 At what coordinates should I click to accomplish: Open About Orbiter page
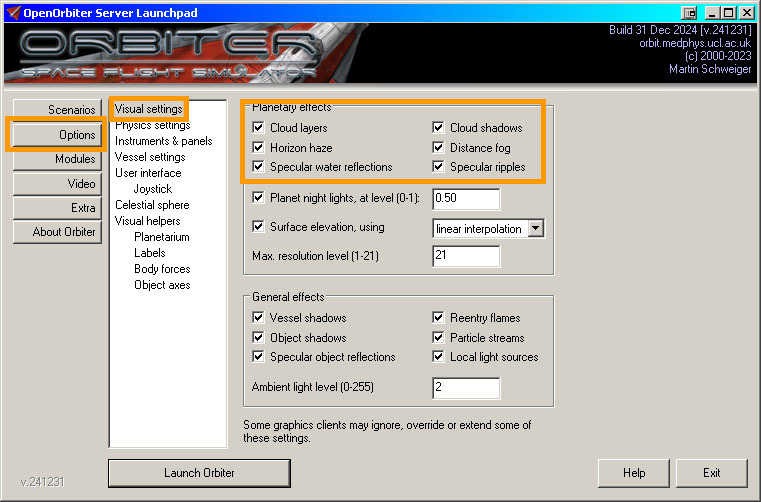(57, 232)
